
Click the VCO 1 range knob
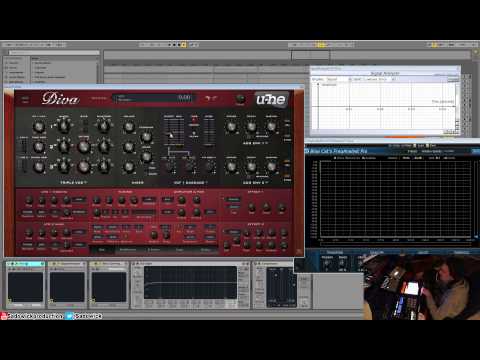(63, 126)
